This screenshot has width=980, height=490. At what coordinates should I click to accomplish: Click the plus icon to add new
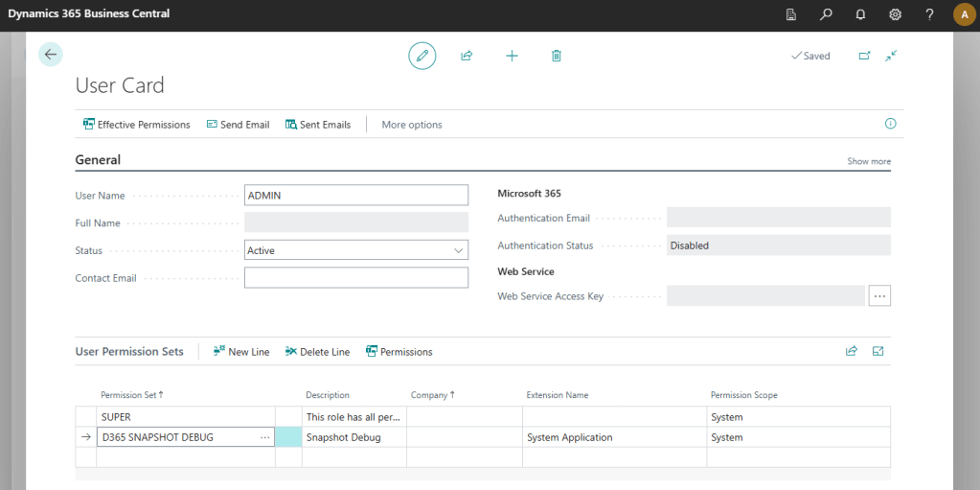point(512,56)
